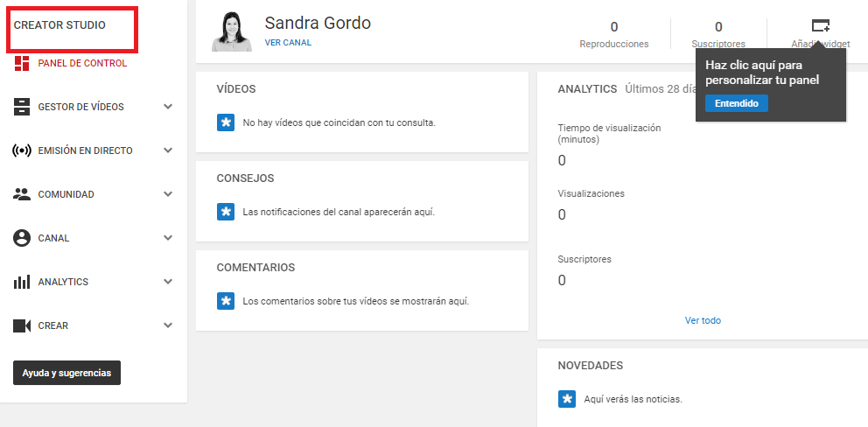Click the Analytics bar chart icon
The image size is (868, 427).
coord(22,282)
